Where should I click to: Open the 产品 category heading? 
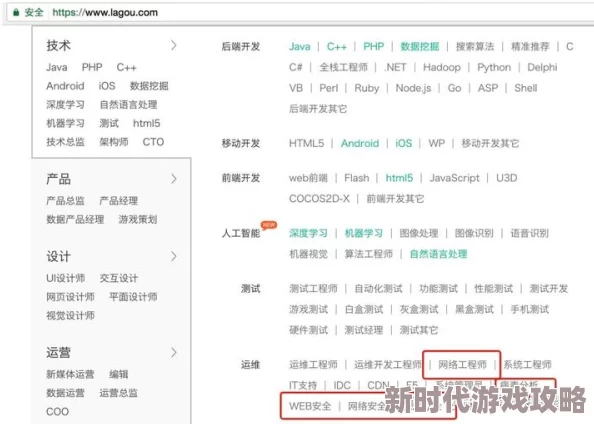(x=58, y=179)
